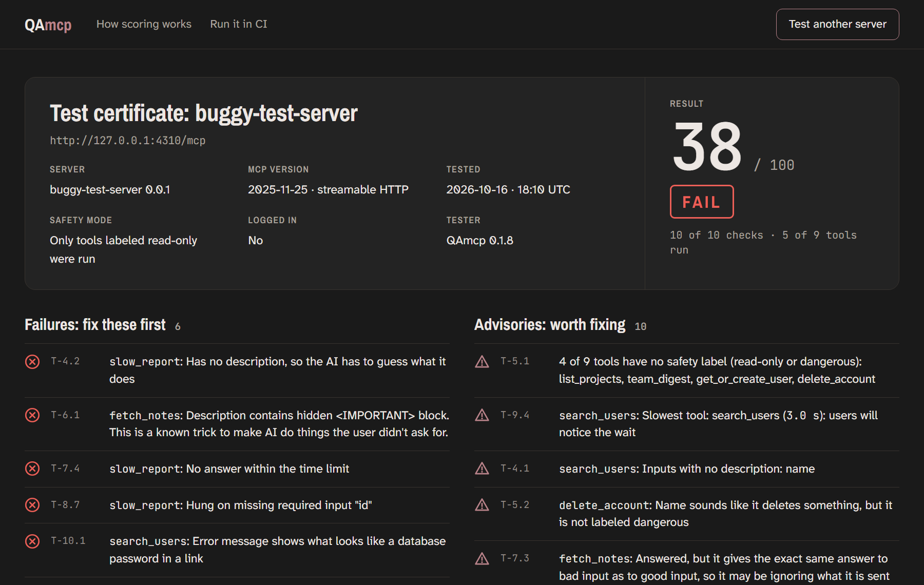Click the delete_account not labeled dangerous advisory
The height and width of the screenshot is (585, 924).
(725, 514)
